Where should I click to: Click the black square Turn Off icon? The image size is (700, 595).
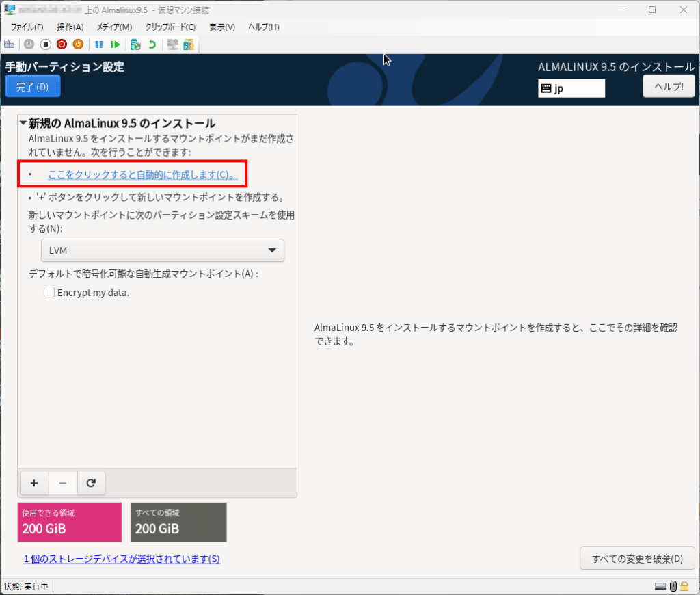click(45, 44)
